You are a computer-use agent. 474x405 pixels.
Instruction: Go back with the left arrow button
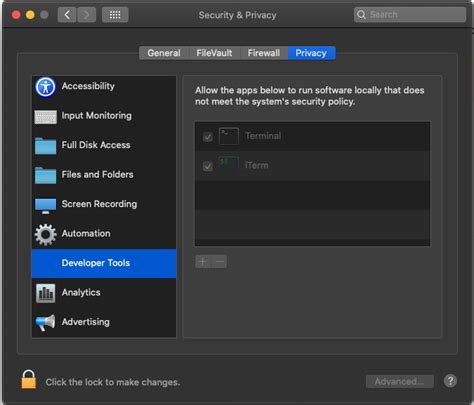pos(67,15)
